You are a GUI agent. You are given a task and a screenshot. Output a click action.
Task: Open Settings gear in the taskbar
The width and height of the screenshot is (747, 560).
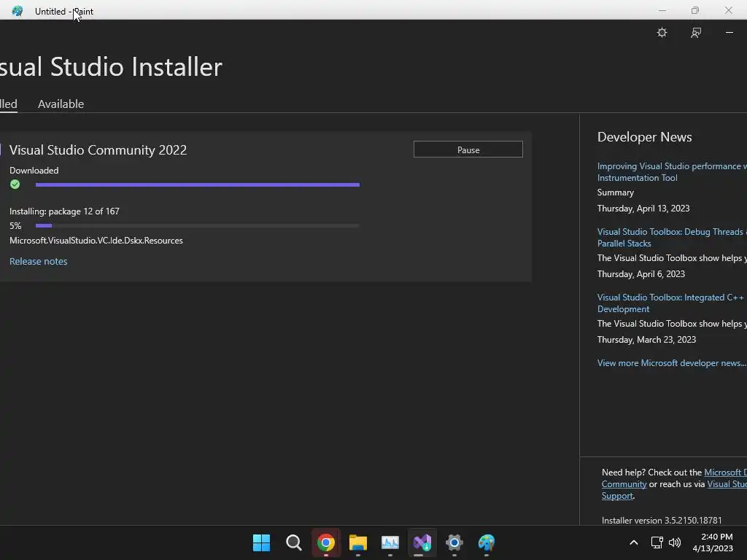click(x=454, y=542)
